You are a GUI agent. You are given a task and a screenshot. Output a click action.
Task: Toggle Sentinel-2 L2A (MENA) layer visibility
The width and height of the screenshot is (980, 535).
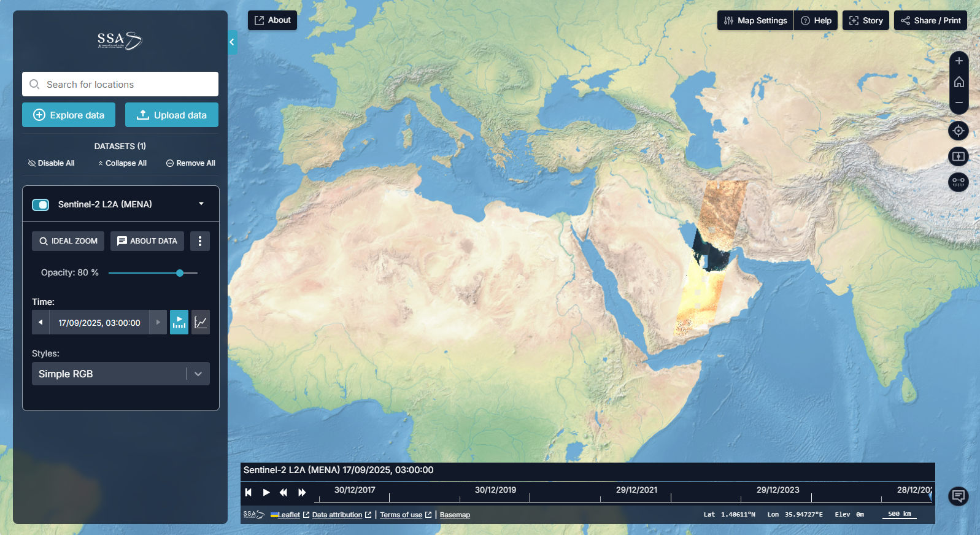(x=41, y=204)
